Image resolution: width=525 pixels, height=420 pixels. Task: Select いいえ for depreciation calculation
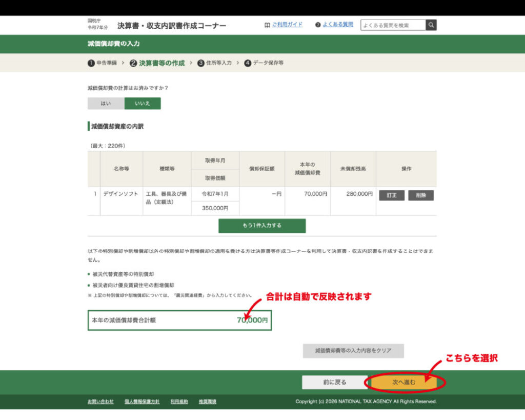point(143,104)
